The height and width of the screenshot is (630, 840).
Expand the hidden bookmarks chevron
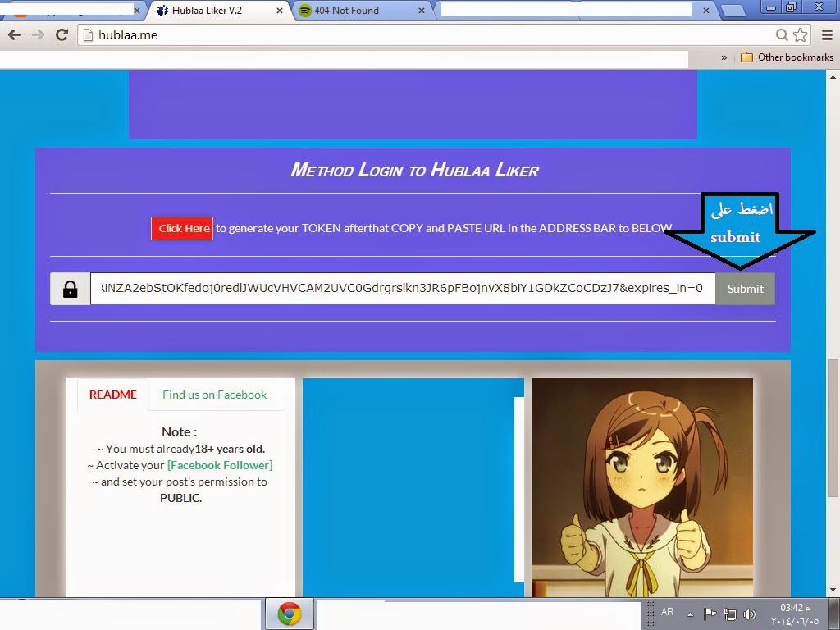(x=724, y=57)
